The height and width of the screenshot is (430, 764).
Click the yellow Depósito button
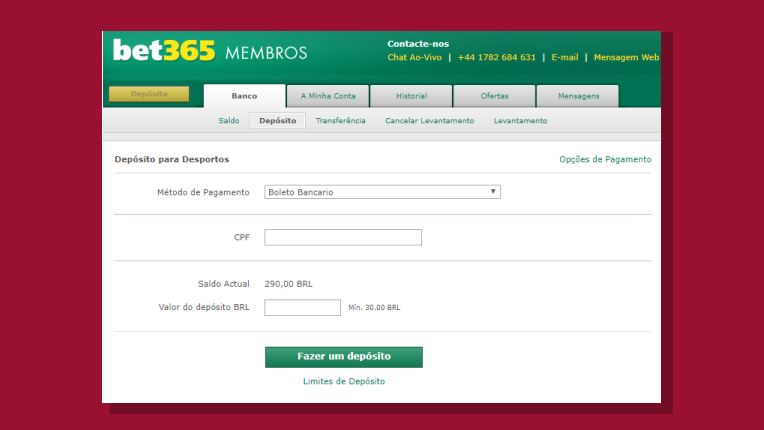click(x=149, y=94)
